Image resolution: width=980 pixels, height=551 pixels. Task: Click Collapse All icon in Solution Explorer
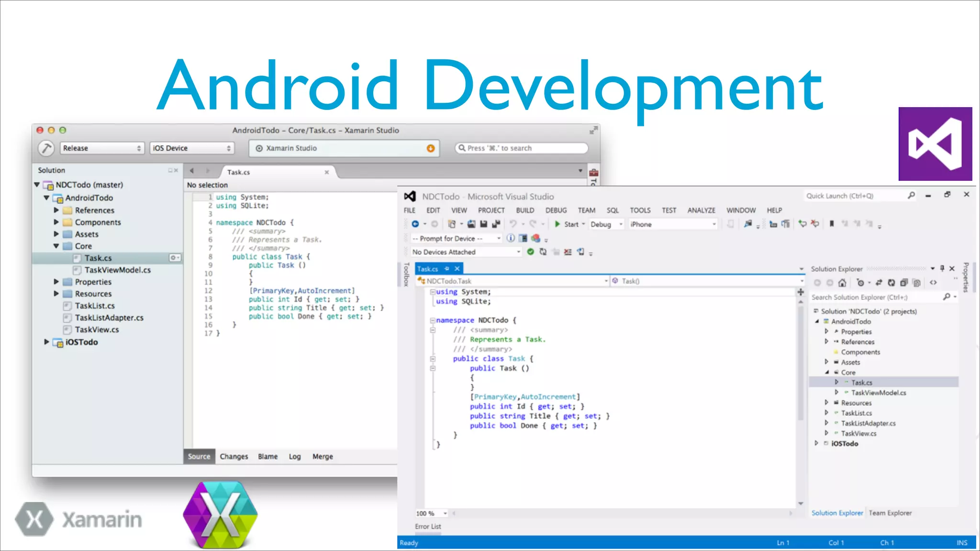904,283
